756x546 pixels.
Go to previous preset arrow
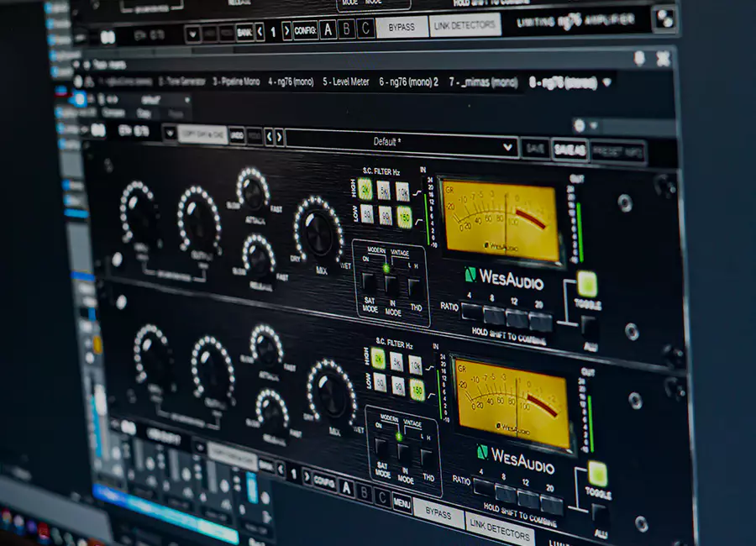tap(269, 138)
